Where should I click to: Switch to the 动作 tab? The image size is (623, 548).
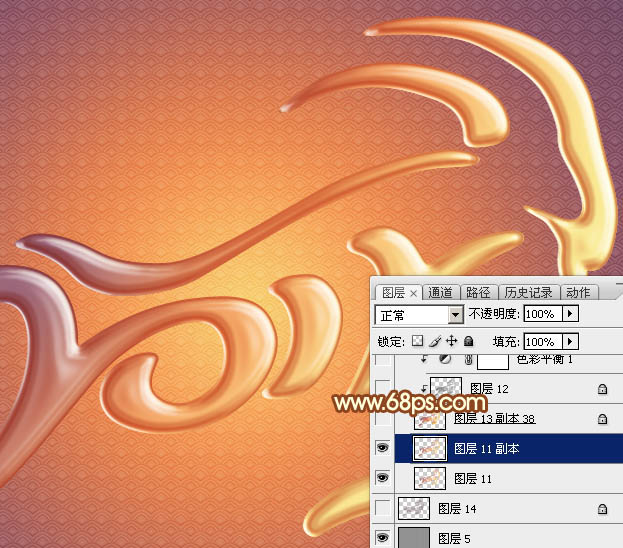[578, 292]
